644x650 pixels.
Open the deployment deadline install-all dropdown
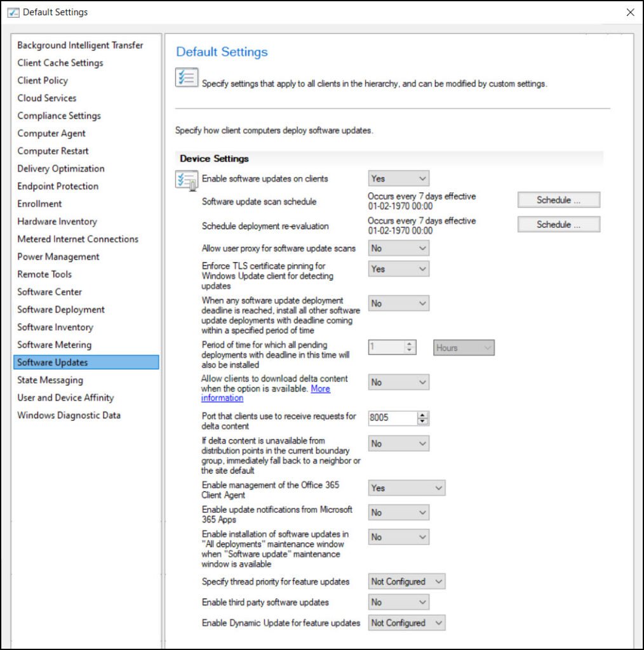point(398,303)
